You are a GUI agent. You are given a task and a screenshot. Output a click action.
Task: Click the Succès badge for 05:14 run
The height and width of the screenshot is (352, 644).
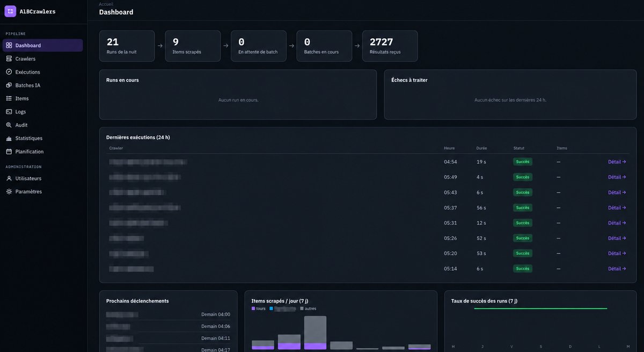pos(523,269)
